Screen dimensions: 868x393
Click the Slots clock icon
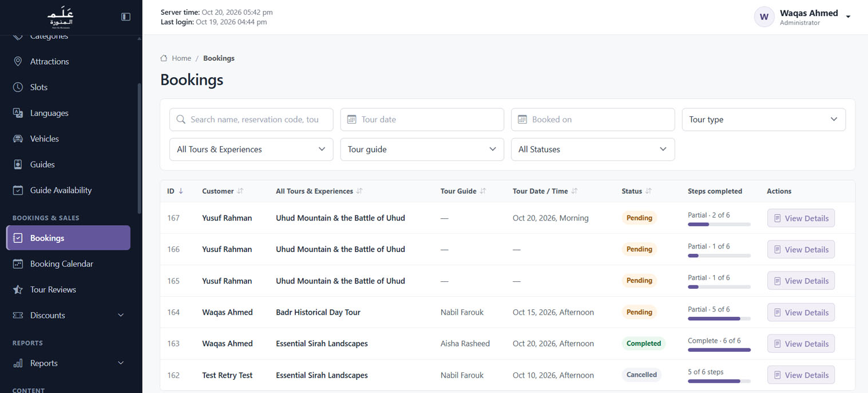click(18, 87)
